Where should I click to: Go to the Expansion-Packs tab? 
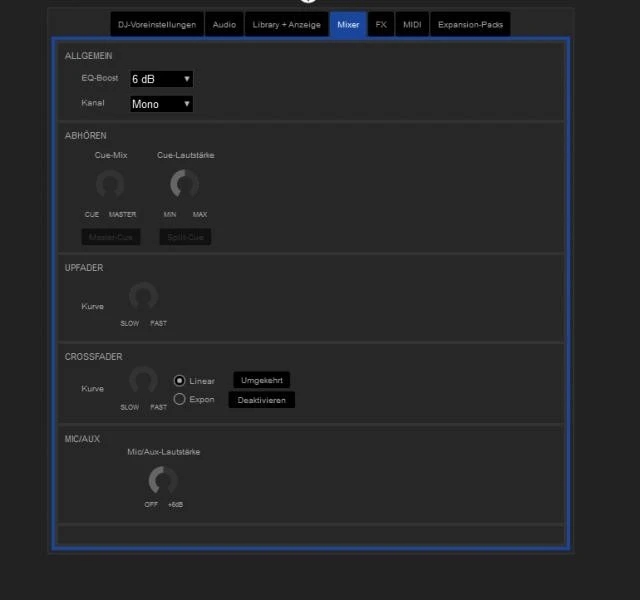pos(470,24)
